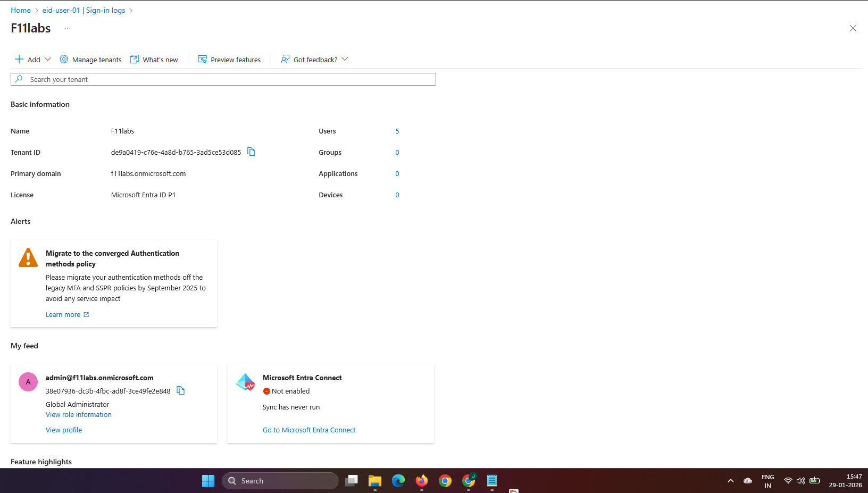The width and height of the screenshot is (868, 493).
Task: Click the Manage tenants gear icon
Action: 64,60
